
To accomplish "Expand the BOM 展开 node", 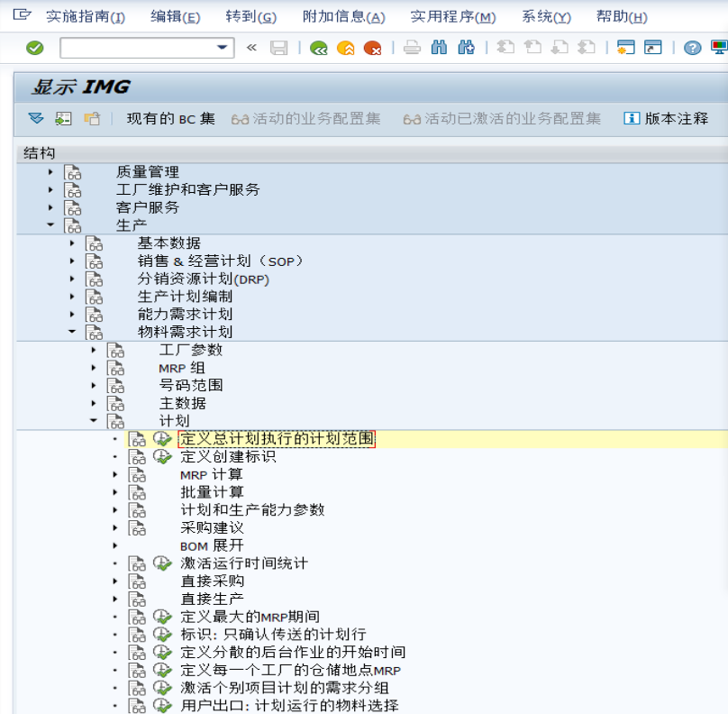I will [115, 545].
